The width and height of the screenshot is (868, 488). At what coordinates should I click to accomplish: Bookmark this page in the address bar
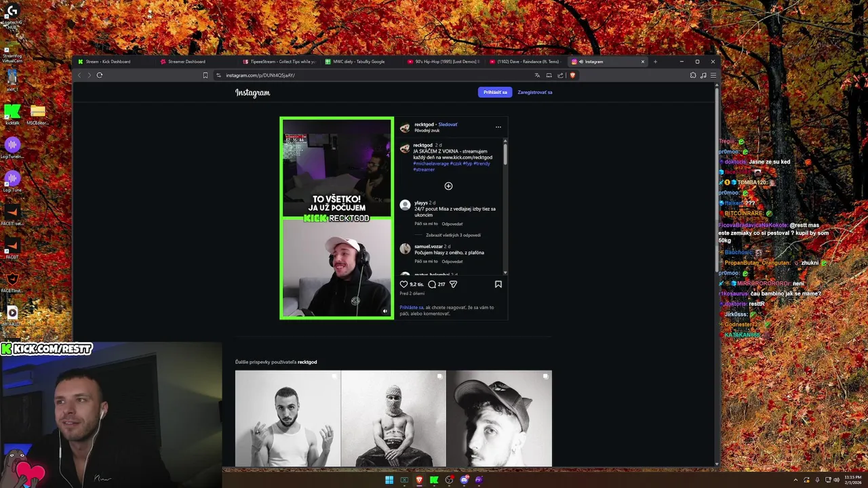(205, 75)
